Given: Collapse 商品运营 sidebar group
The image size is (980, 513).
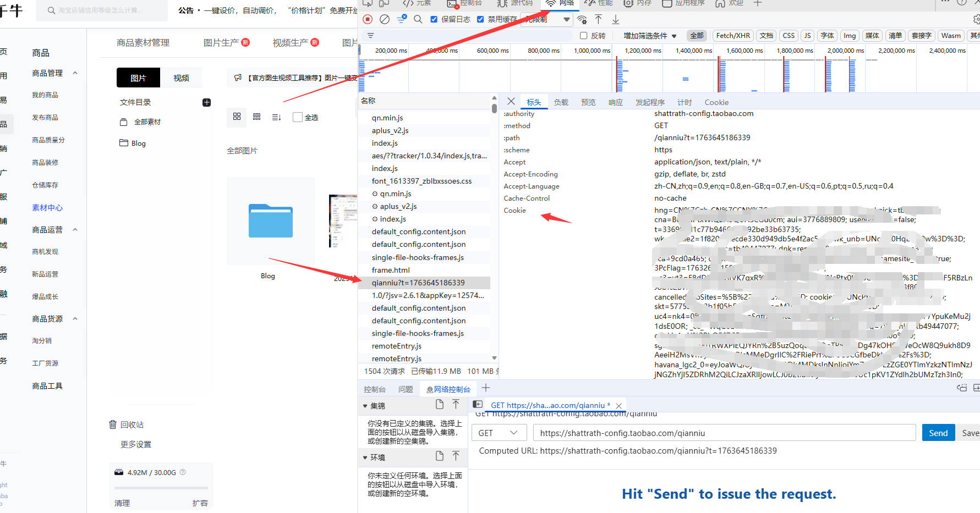Looking at the screenshot, I should tap(75, 230).
